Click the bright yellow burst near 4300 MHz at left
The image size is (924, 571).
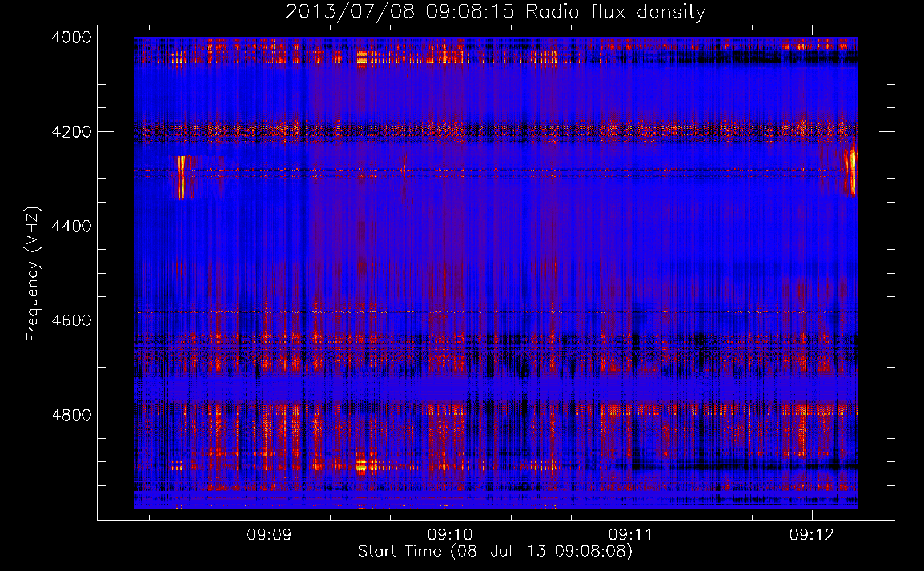click(182, 177)
